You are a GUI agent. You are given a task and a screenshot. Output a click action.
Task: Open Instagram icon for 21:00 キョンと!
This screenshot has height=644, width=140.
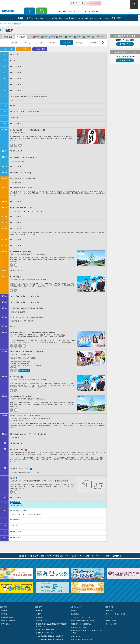[x=20, y=346]
